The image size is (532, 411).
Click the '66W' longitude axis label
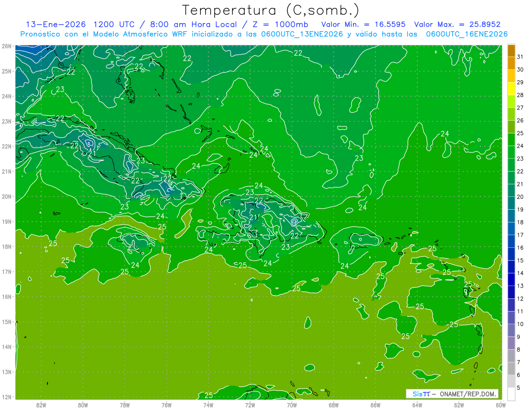[376, 405]
